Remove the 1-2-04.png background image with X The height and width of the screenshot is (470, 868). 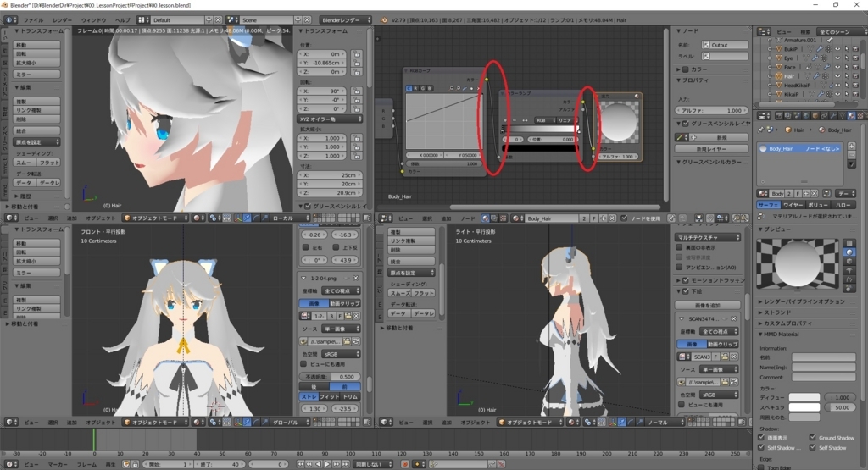(x=355, y=278)
